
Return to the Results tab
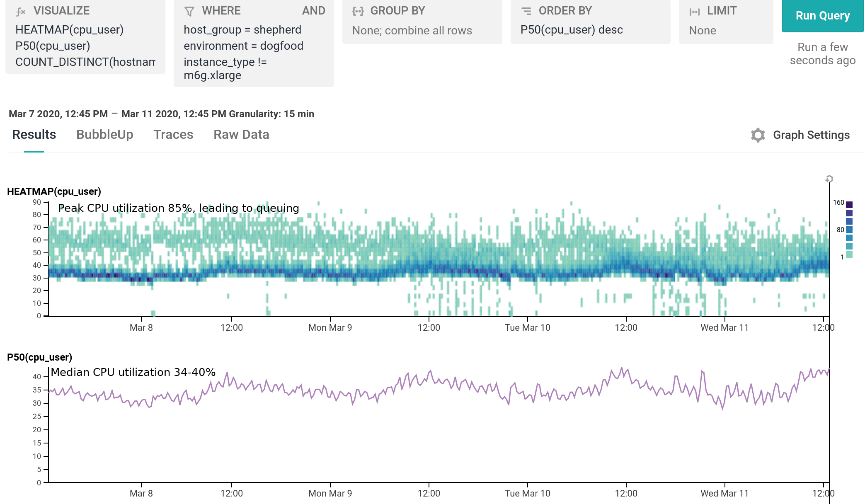click(x=34, y=135)
